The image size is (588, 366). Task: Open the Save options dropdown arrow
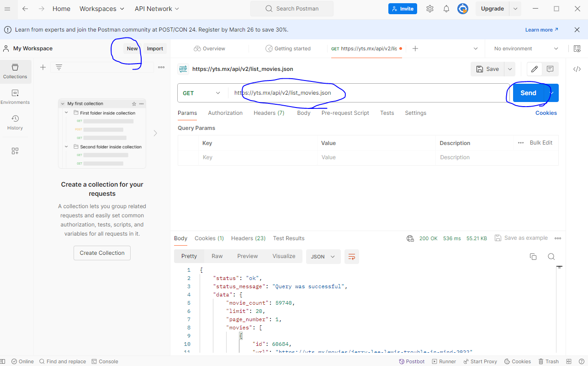tap(509, 69)
